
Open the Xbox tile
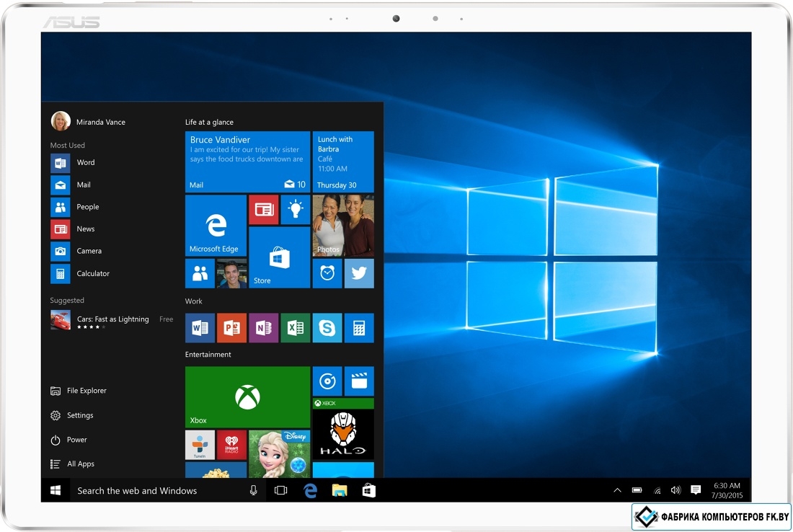point(248,397)
